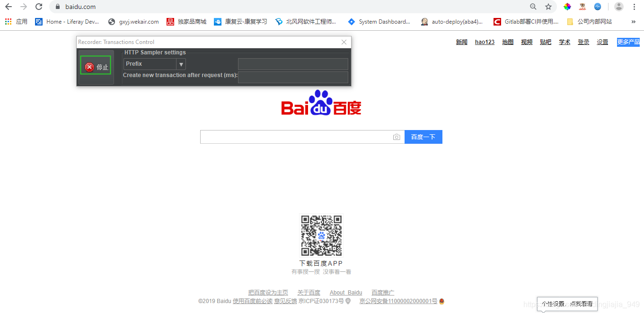Screen dimensions: 644x313
Task: Open the 意见反馈 feedback link
Action: click(x=285, y=301)
